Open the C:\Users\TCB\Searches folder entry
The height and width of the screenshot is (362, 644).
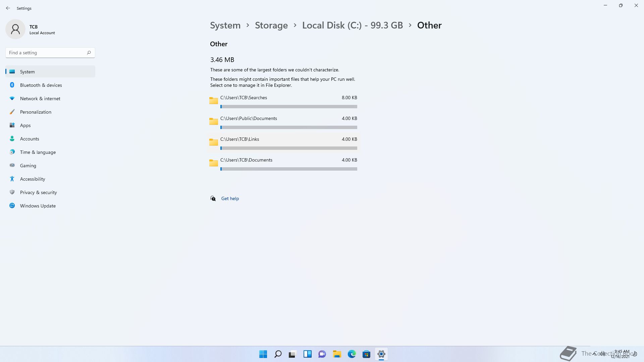coord(244,98)
